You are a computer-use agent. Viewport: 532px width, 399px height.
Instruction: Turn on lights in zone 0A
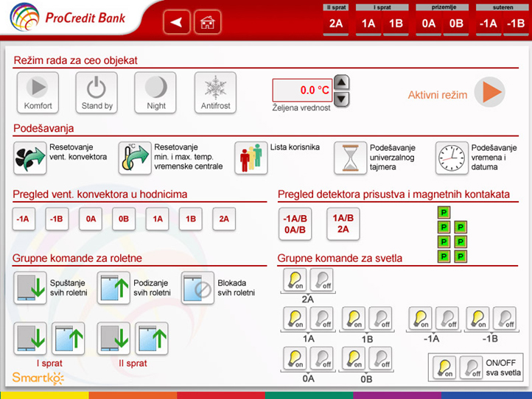(x=295, y=359)
